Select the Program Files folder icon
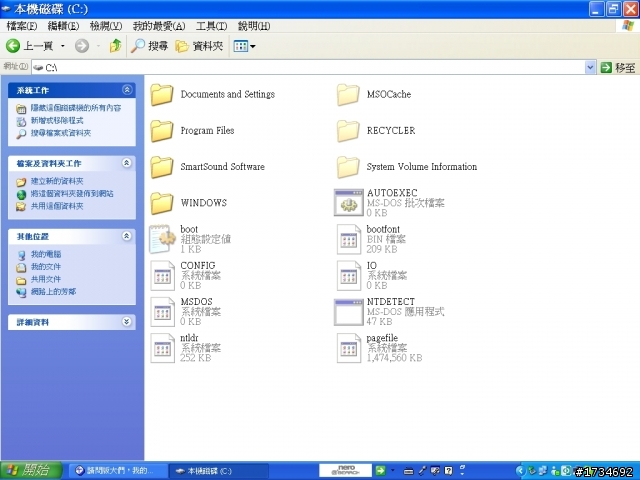Screen dimensions: 640x480 point(162,131)
